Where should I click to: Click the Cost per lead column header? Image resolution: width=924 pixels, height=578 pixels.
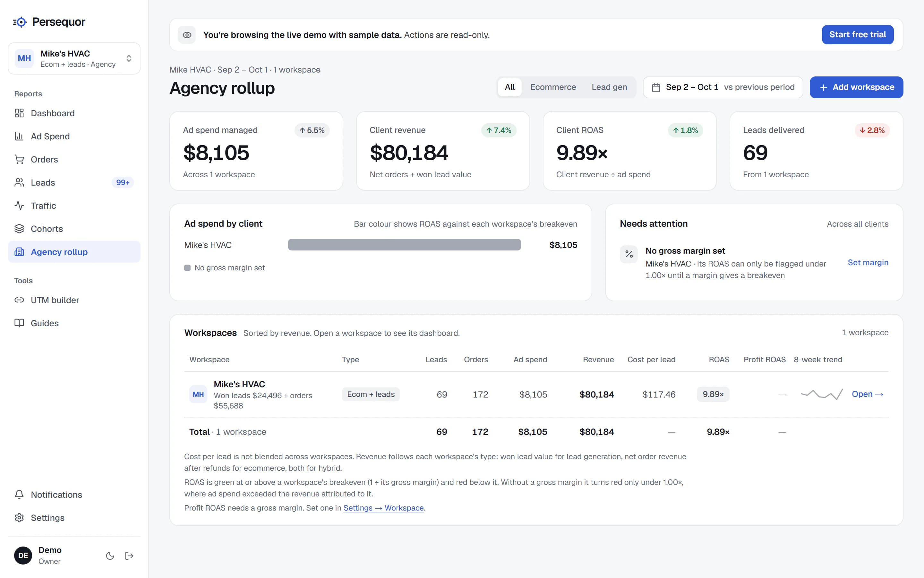(651, 360)
